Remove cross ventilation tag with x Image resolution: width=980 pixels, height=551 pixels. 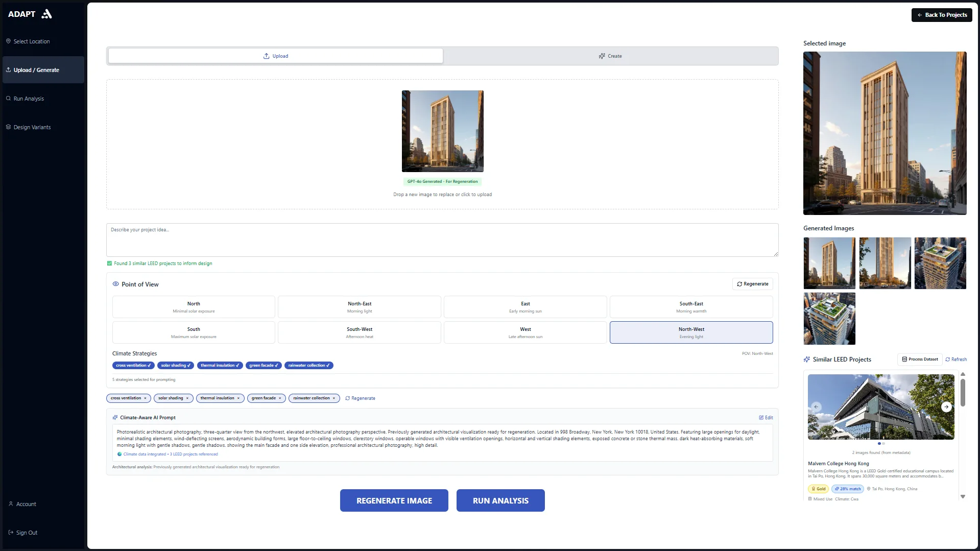click(145, 398)
